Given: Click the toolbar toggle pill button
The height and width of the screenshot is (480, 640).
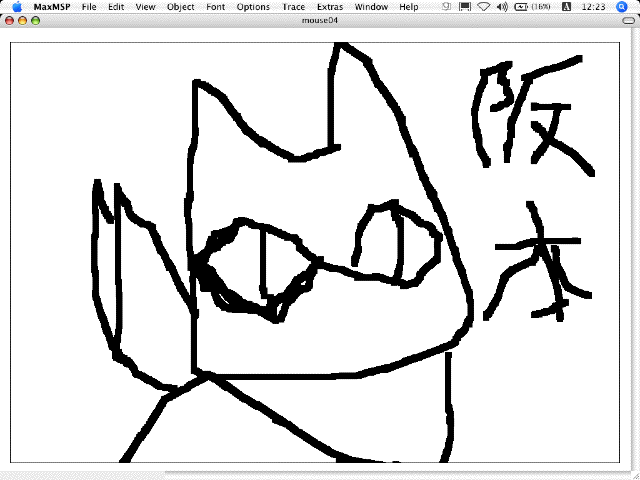Looking at the screenshot, I should [629, 21].
